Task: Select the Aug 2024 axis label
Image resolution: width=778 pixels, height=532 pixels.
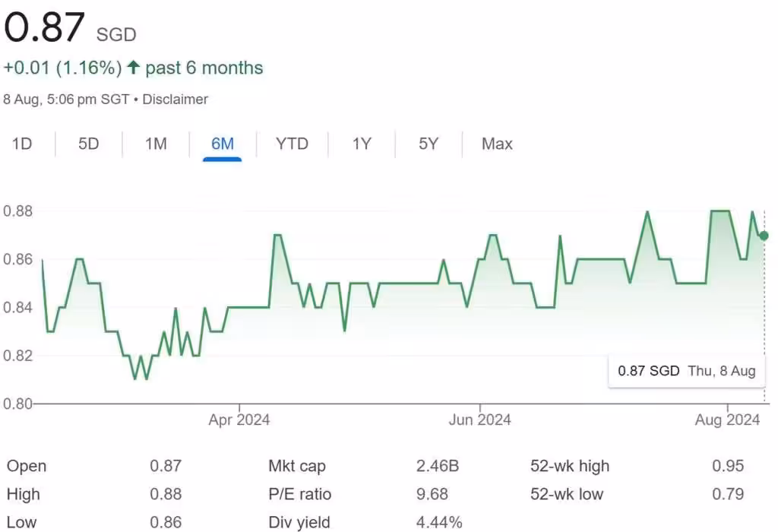Action: [726, 420]
